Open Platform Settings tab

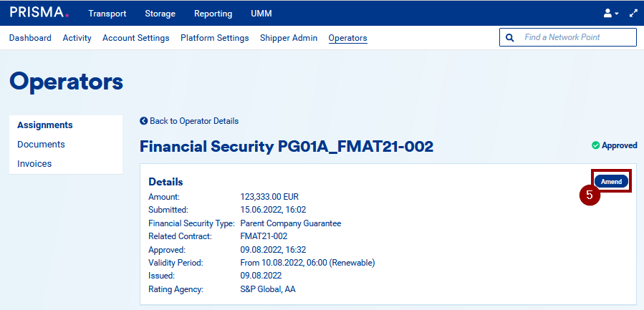click(x=214, y=38)
